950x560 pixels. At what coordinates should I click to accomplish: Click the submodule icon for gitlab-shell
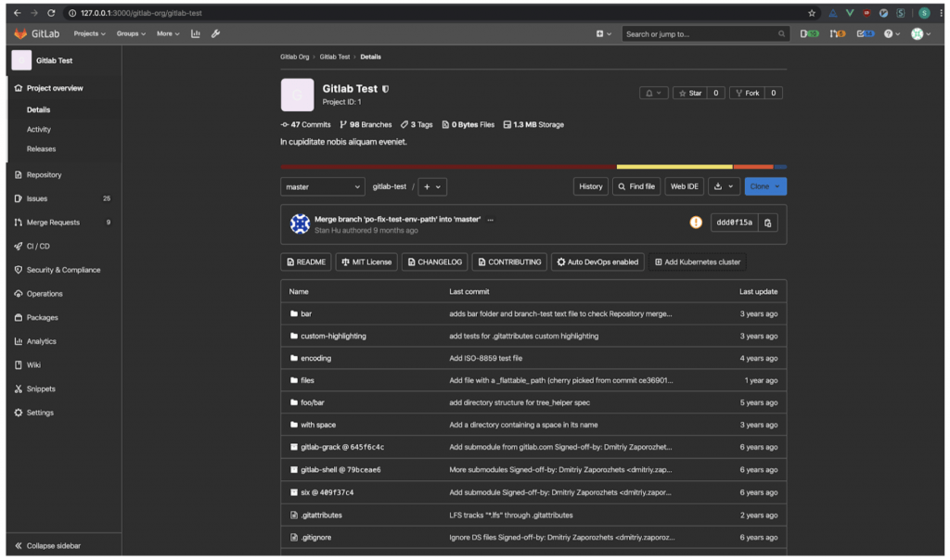click(x=294, y=470)
